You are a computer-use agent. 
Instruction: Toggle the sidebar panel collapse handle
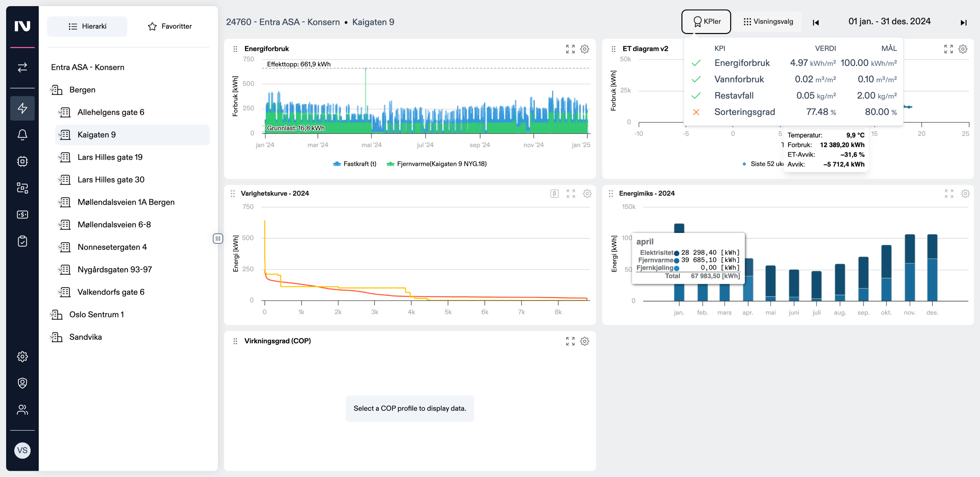(x=217, y=239)
